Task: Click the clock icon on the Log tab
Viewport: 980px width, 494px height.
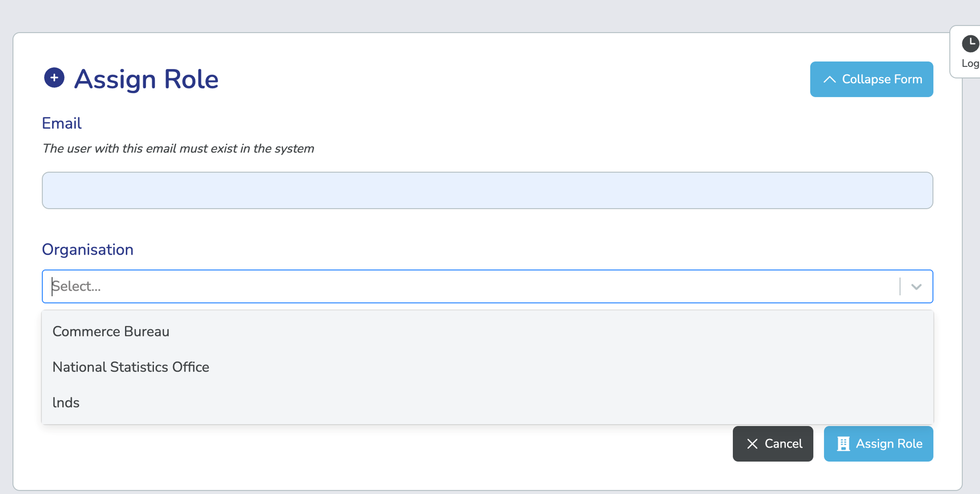Action: coord(970,44)
